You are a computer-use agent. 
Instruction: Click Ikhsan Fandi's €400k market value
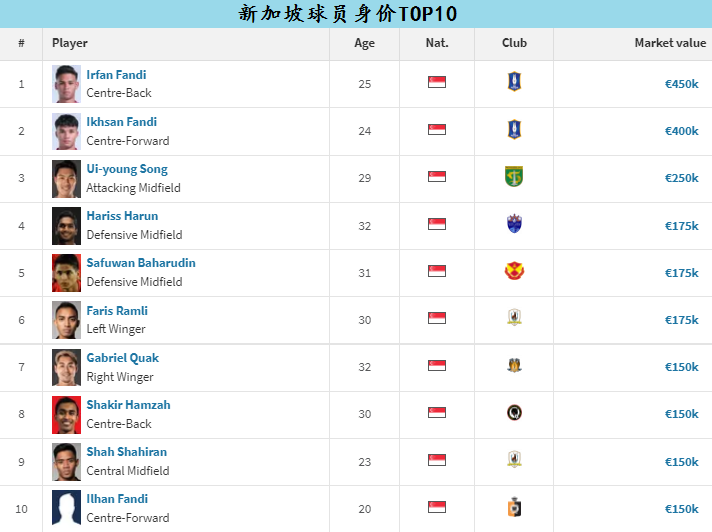coord(681,131)
